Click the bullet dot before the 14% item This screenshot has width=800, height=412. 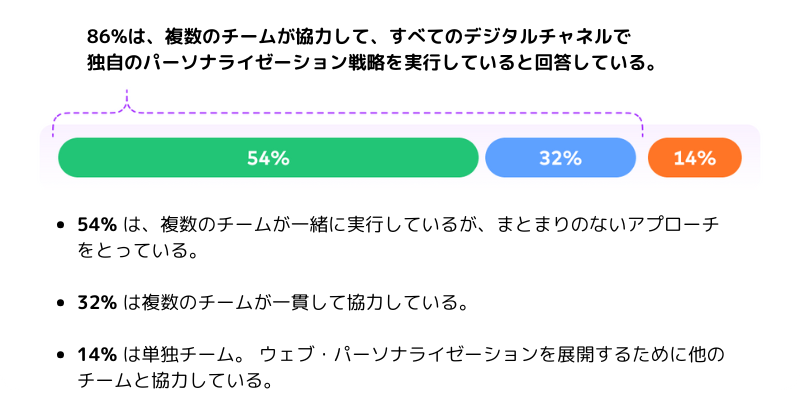[62, 355]
